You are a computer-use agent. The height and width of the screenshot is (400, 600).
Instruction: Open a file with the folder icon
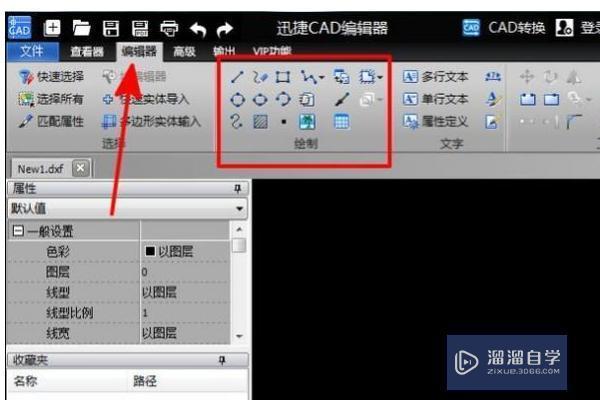[x=82, y=28]
